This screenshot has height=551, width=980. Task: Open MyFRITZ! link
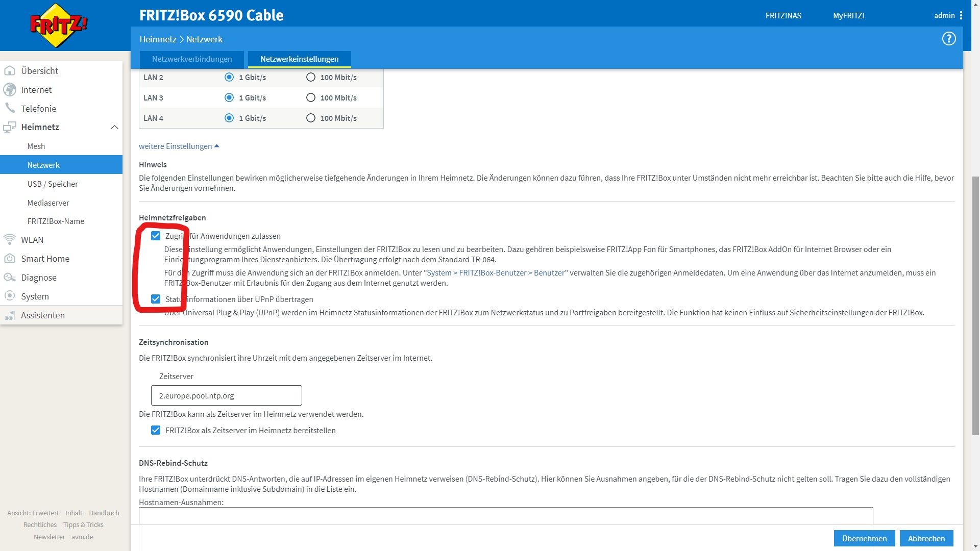point(848,15)
